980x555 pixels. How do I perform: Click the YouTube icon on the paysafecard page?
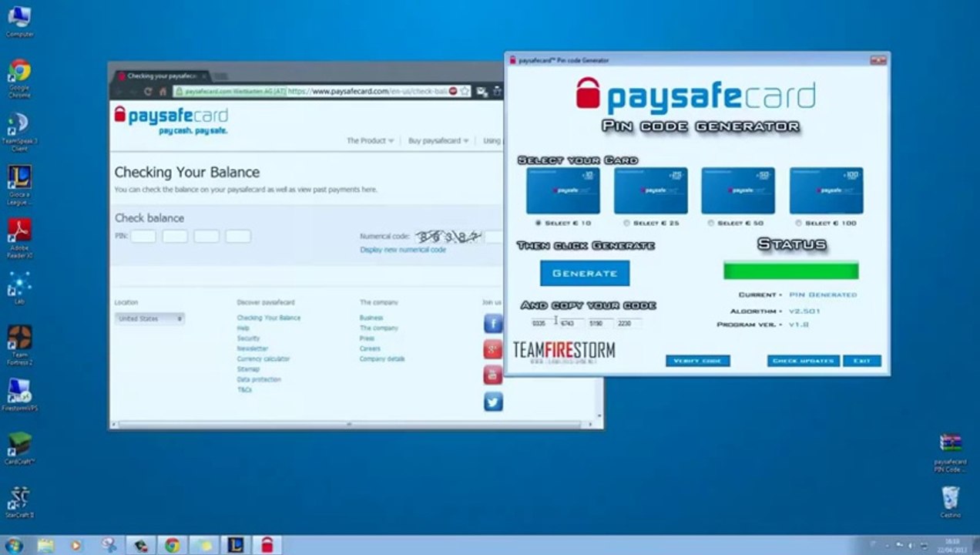[x=493, y=375]
